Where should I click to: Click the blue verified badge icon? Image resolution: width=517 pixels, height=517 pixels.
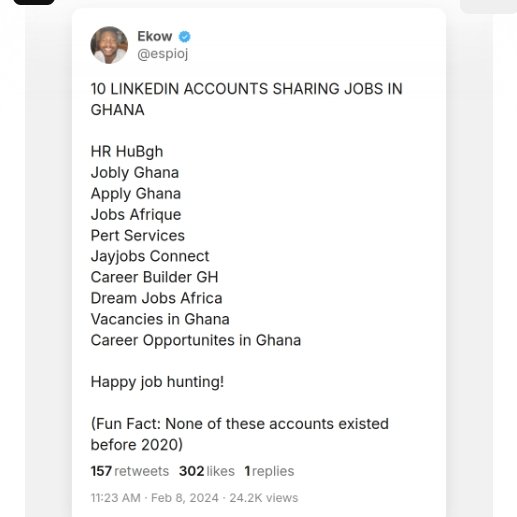coord(185,36)
